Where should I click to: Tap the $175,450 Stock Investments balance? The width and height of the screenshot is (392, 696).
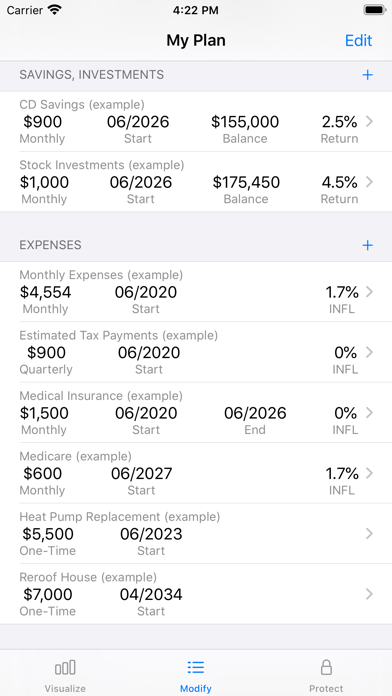[x=246, y=182]
